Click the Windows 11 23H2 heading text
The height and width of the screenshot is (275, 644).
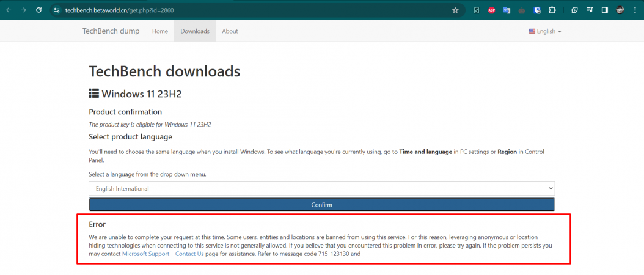coord(142,94)
